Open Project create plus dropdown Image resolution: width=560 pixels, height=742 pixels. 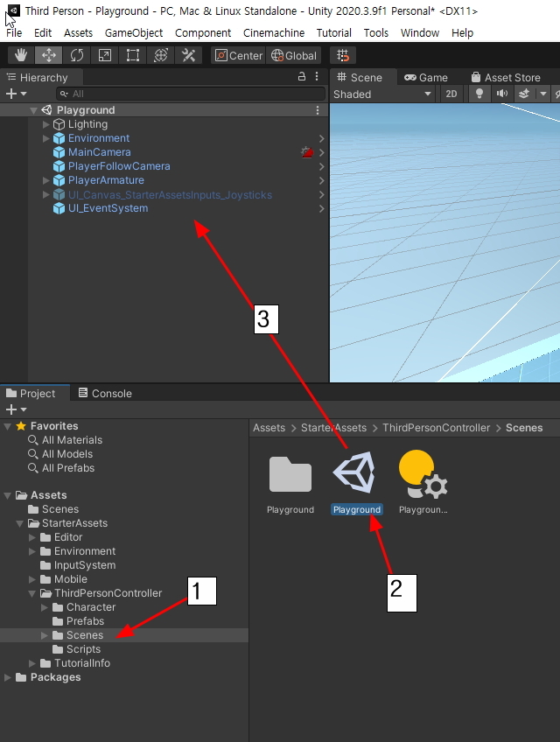tap(16, 409)
